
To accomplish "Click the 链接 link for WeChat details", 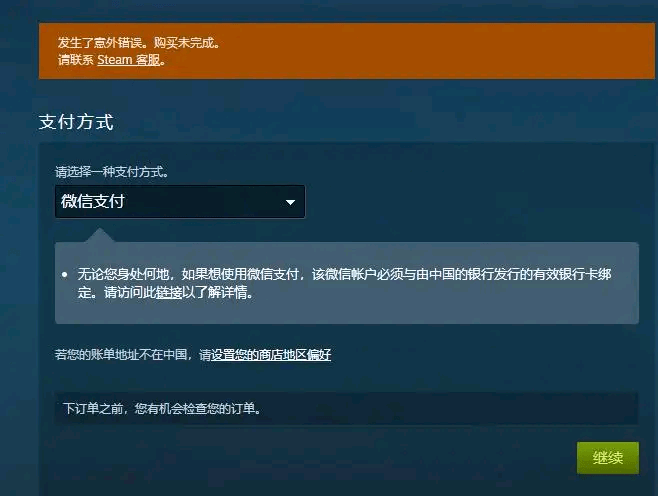I will (x=168, y=292).
